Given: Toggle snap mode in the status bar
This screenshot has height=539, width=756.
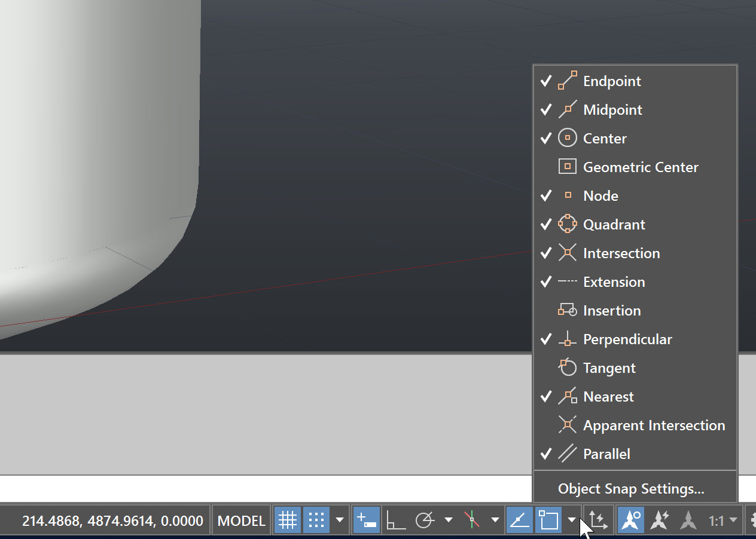Looking at the screenshot, I should pos(318,519).
